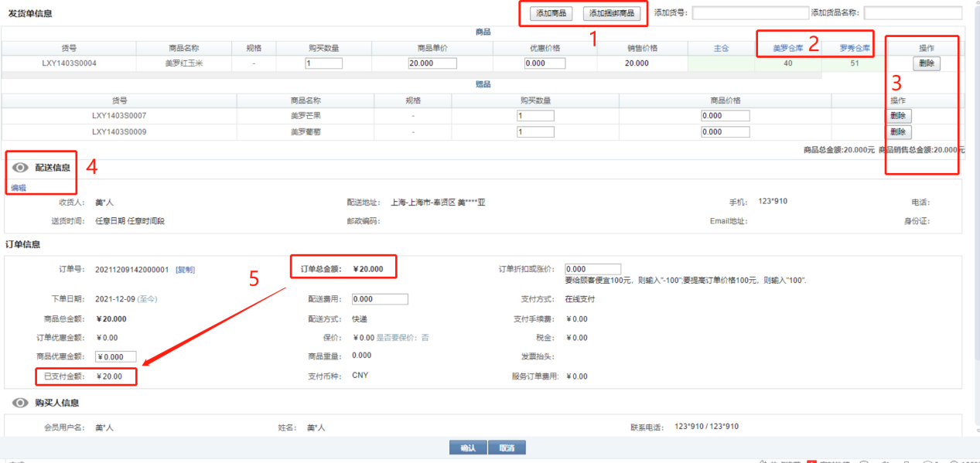The height and width of the screenshot is (463, 980).
Task: Click the 手机 number 123*910 in 配送信息
Action: coord(773,202)
